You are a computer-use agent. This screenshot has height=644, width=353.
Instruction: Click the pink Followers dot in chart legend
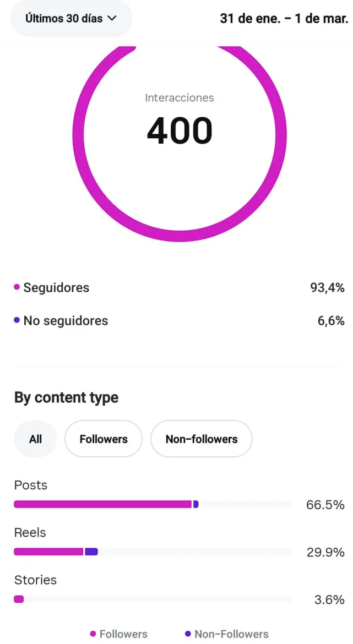tap(93, 634)
